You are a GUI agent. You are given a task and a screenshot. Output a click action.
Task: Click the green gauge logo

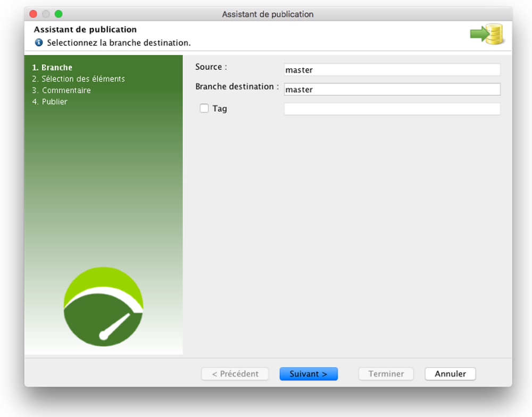click(x=104, y=307)
